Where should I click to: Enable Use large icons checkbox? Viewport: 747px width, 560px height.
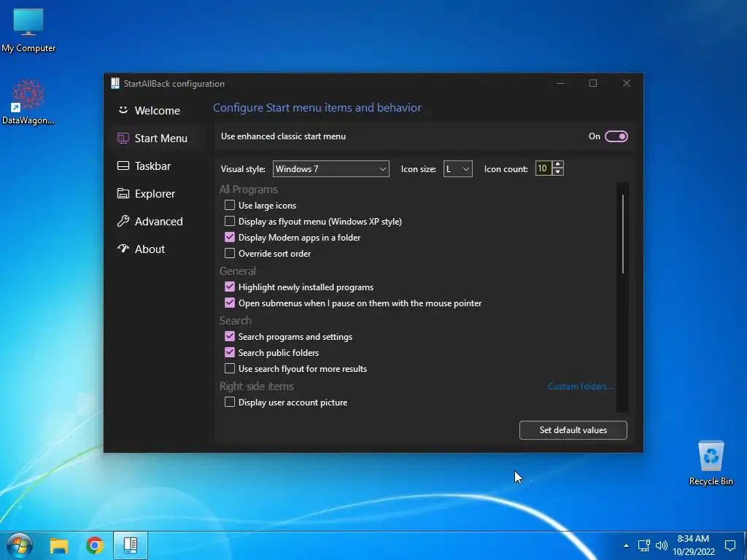pyautogui.click(x=230, y=205)
